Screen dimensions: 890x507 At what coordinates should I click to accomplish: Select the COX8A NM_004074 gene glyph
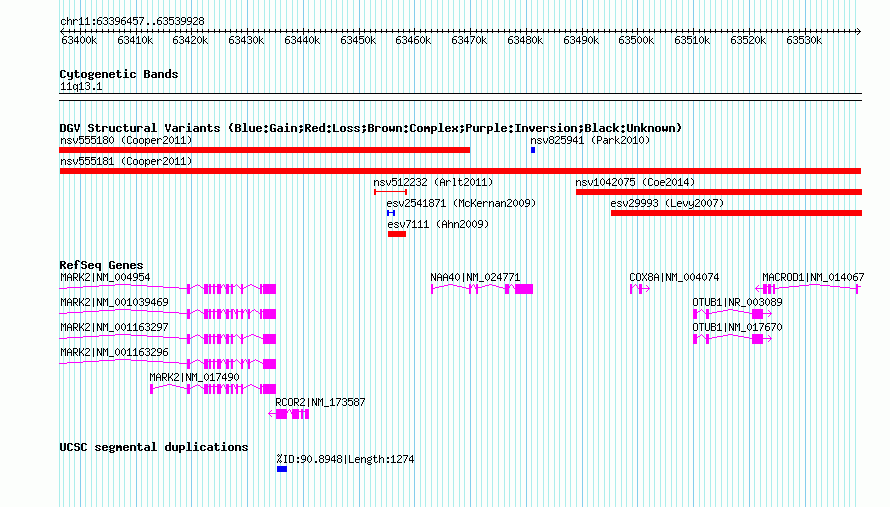[x=640, y=289]
